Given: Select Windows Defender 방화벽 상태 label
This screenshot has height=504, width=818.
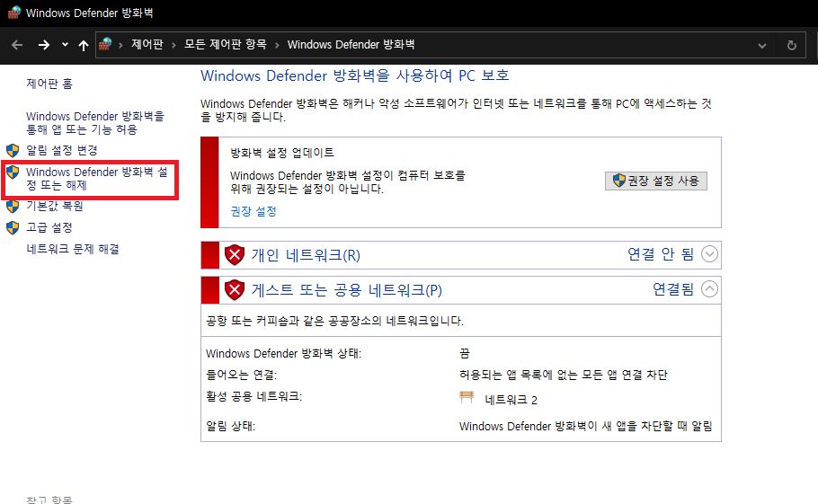Looking at the screenshot, I should [284, 353].
